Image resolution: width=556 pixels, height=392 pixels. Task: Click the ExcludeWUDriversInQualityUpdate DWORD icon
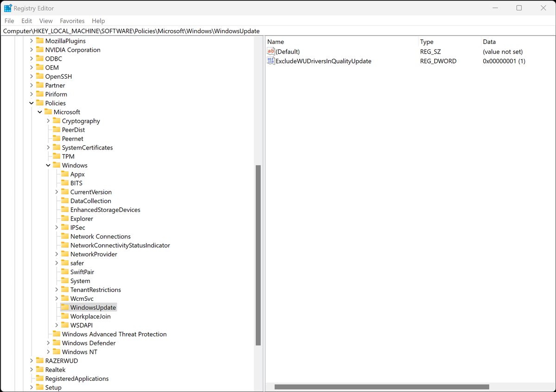[x=272, y=61]
